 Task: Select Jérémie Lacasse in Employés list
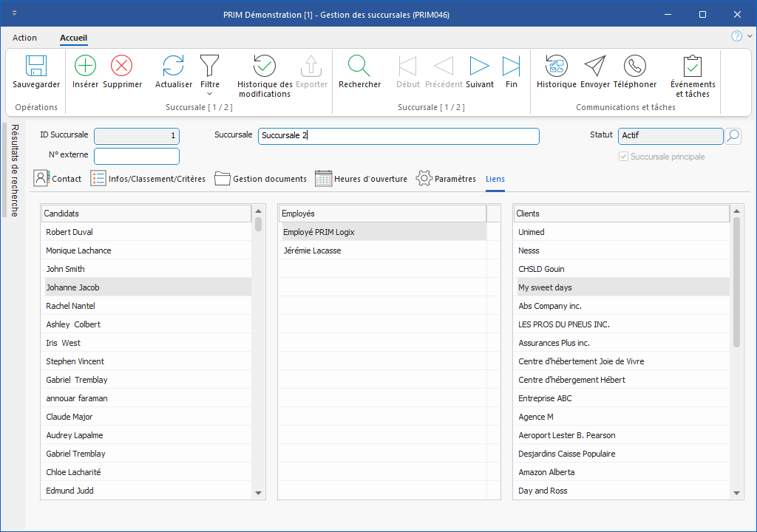tap(312, 250)
